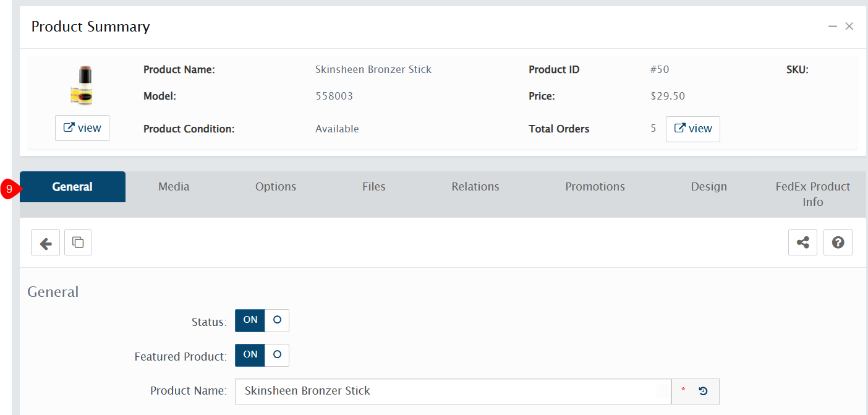The width and height of the screenshot is (868, 415).
Task: Go to the Files tab
Action: (x=374, y=187)
